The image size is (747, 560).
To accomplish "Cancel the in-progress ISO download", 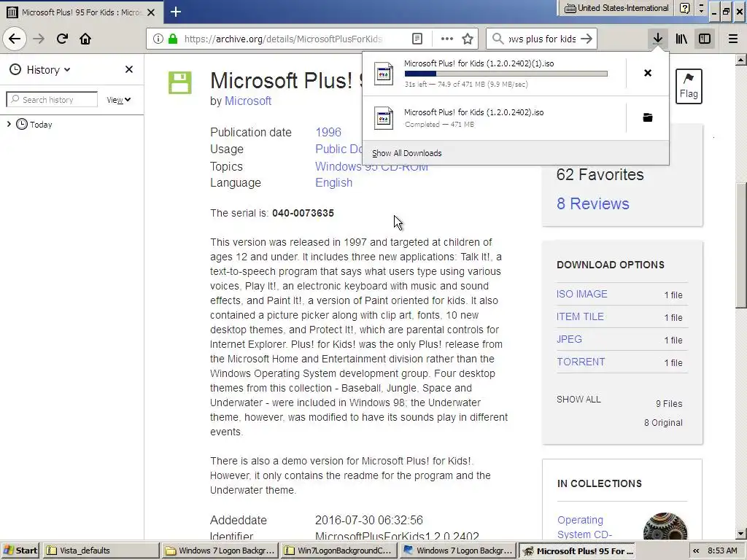I will click(648, 73).
